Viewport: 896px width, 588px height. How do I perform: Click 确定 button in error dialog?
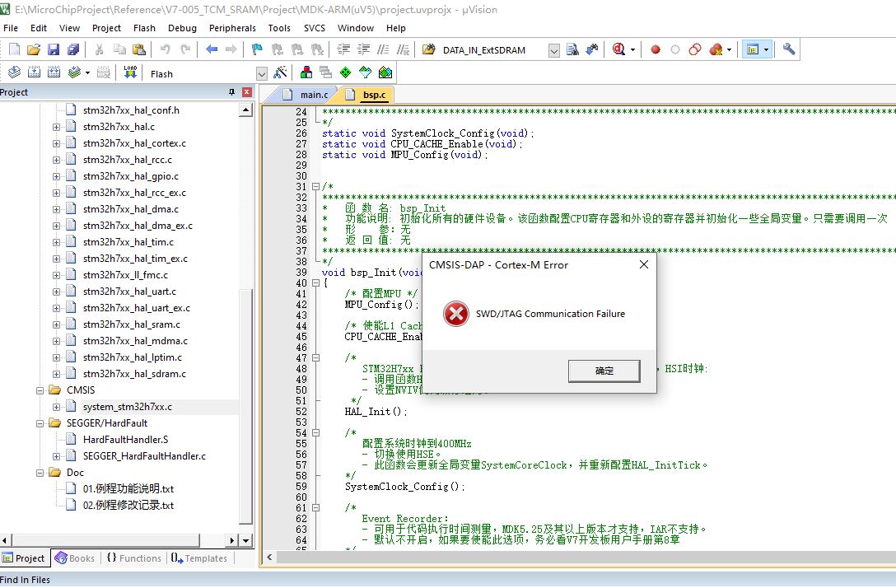click(604, 371)
